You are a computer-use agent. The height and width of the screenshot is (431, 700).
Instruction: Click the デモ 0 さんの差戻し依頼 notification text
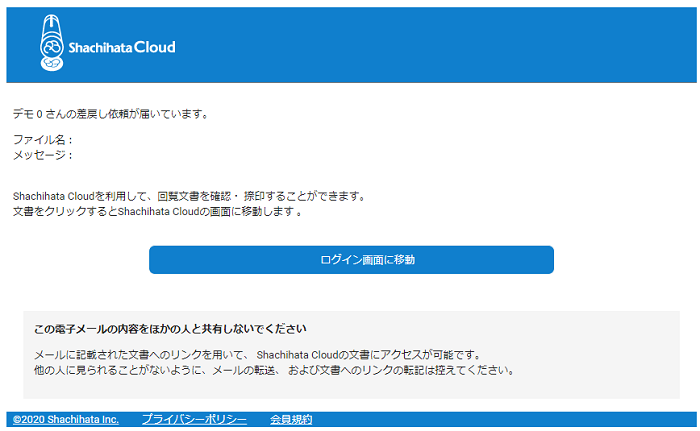[111, 114]
